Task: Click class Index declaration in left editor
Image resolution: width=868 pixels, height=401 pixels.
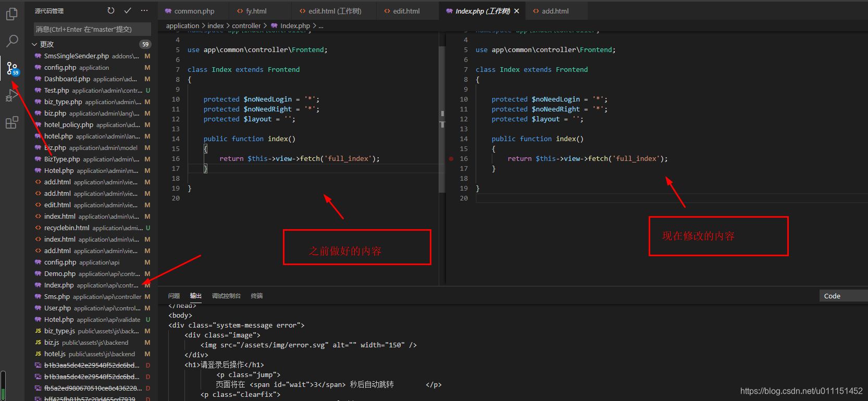Action: pos(243,70)
